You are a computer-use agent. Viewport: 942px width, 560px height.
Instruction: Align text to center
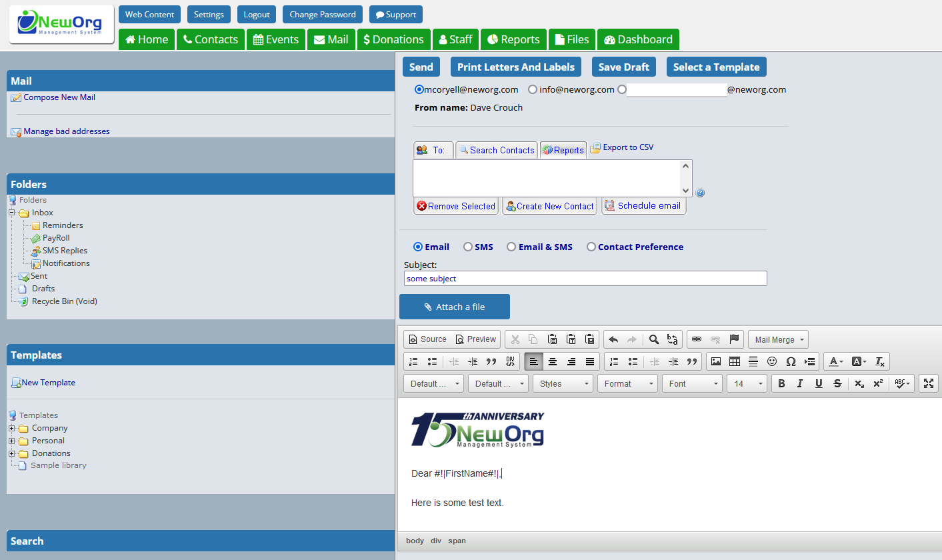(552, 361)
